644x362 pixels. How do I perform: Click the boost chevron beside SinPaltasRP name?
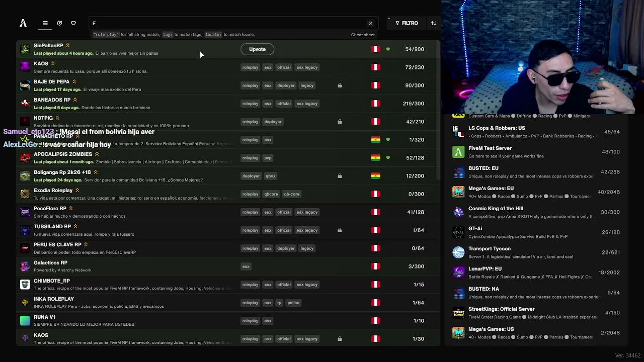[x=67, y=46]
